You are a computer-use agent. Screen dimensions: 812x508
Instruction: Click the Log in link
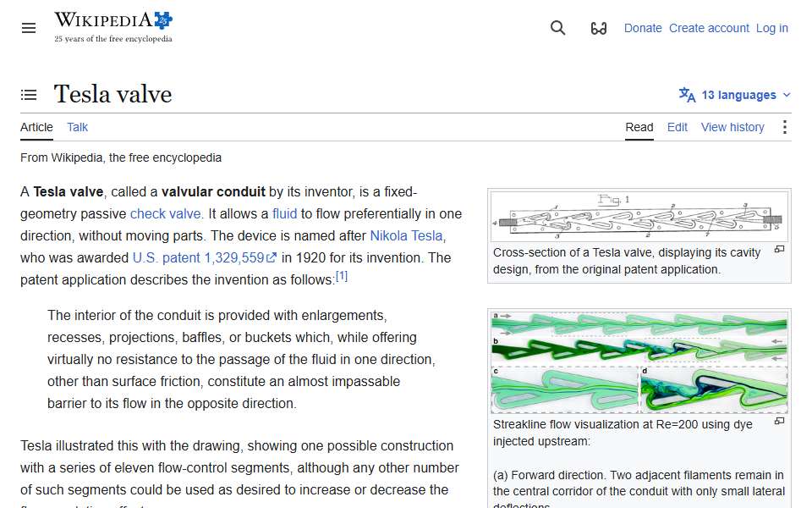(x=771, y=28)
